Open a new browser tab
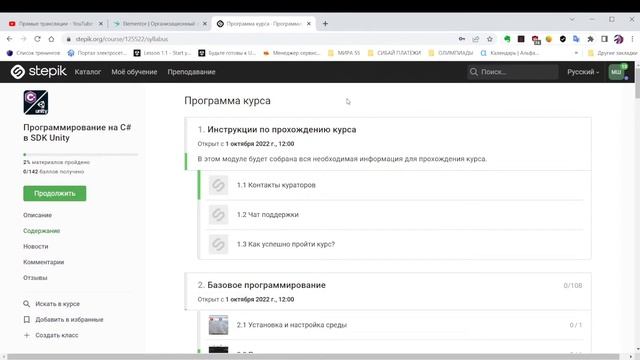The width and height of the screenshot is (640, 360). tap(325, 24)
